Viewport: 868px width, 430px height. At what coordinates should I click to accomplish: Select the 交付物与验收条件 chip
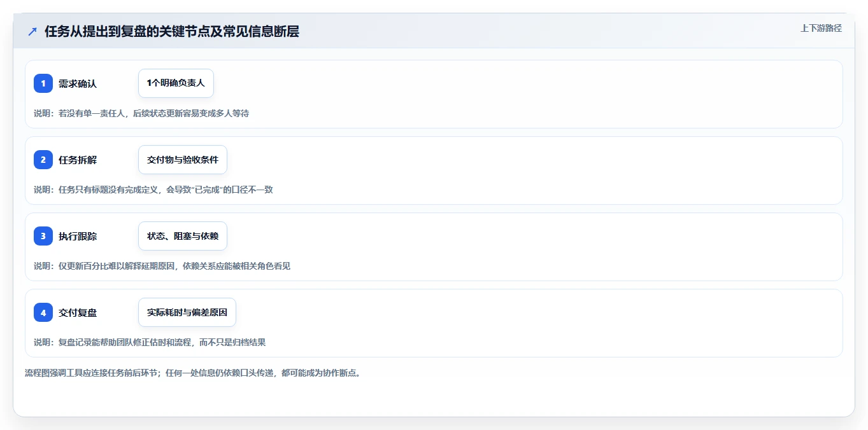[x=183, y=160]
